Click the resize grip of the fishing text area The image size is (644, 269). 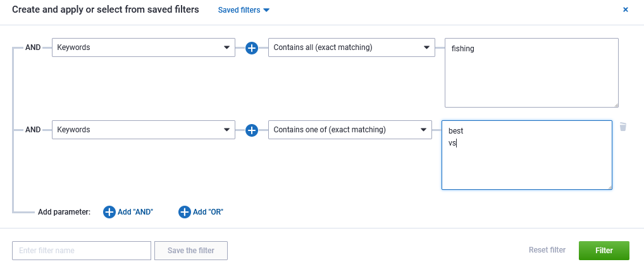pyautogui.click(x=616, y=104)
